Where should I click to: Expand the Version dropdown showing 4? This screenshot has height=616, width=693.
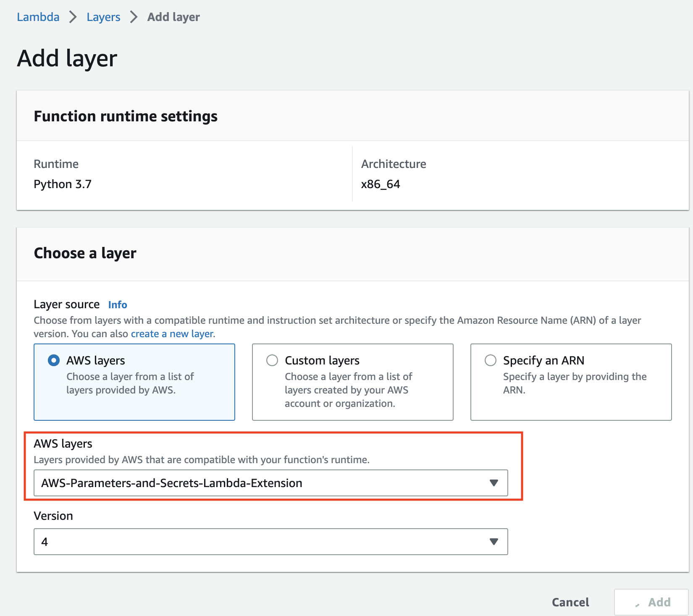point(271,542)
